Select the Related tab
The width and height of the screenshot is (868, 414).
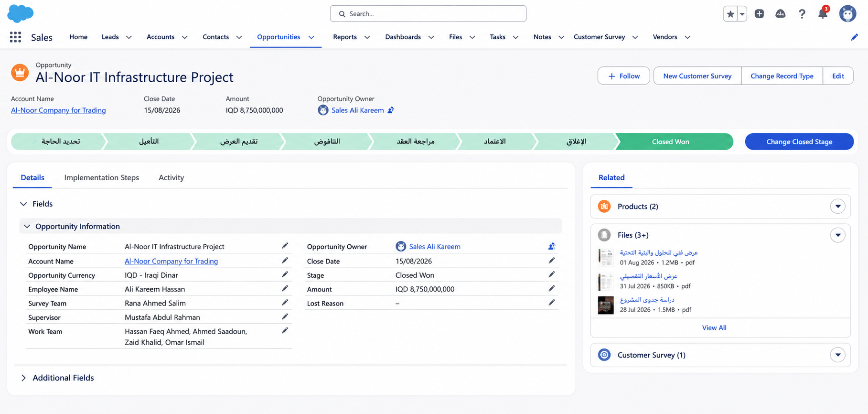tap(611, 177)
